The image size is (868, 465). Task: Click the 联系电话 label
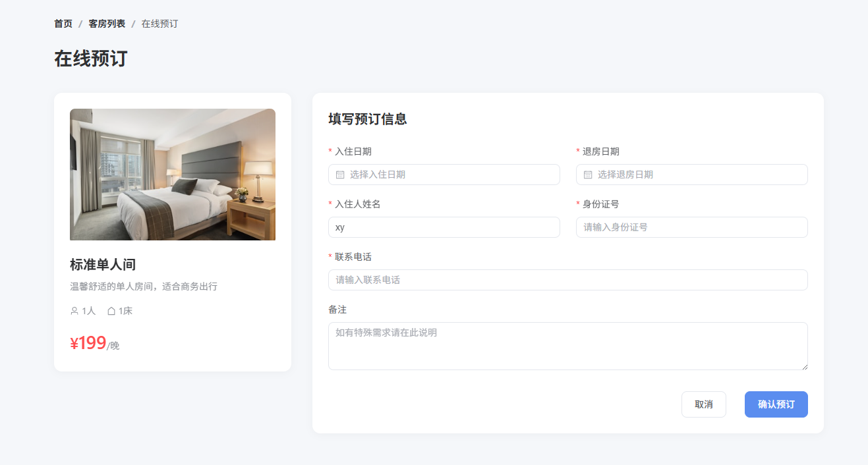(x=353, y=257)
